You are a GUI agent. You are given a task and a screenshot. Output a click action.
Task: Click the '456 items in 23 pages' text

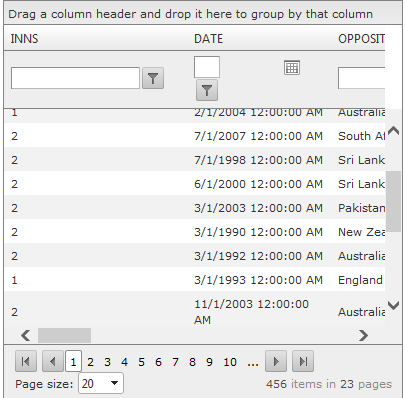tap(329, 384)
